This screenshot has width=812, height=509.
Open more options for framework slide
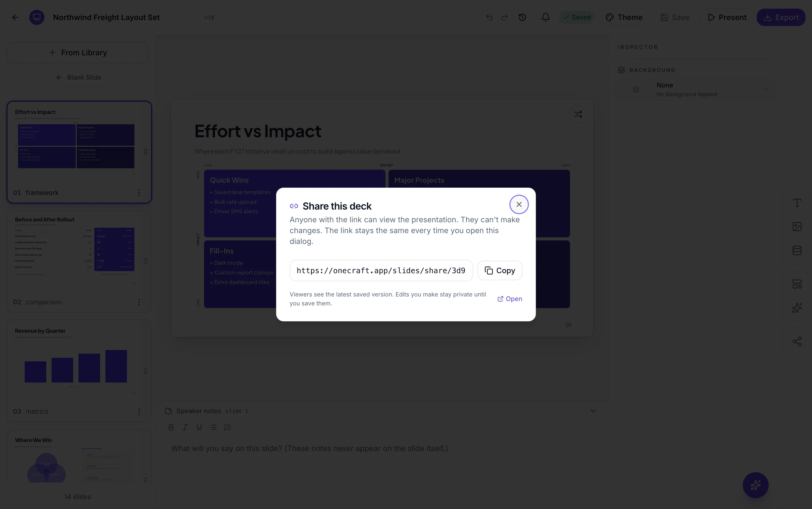tap(139, 192)
